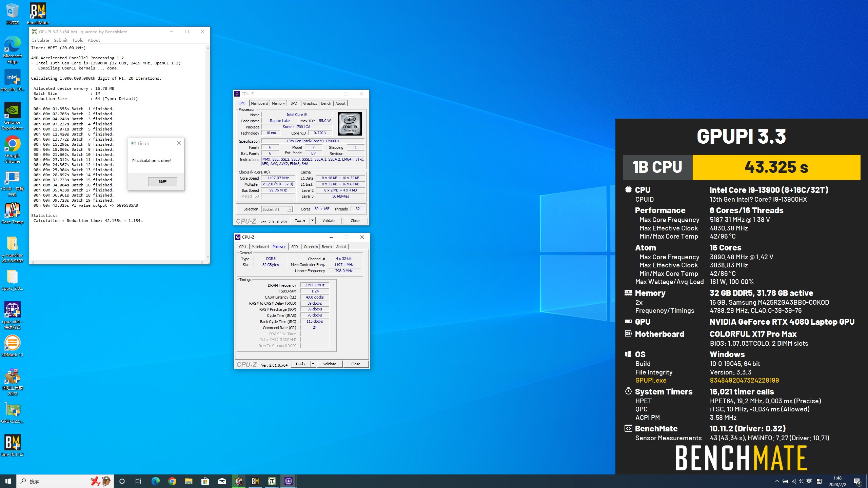Viewport: 868px width, 488px height.
Task: Click Close button in upper CPU-Z window
Action: point(355,221)
